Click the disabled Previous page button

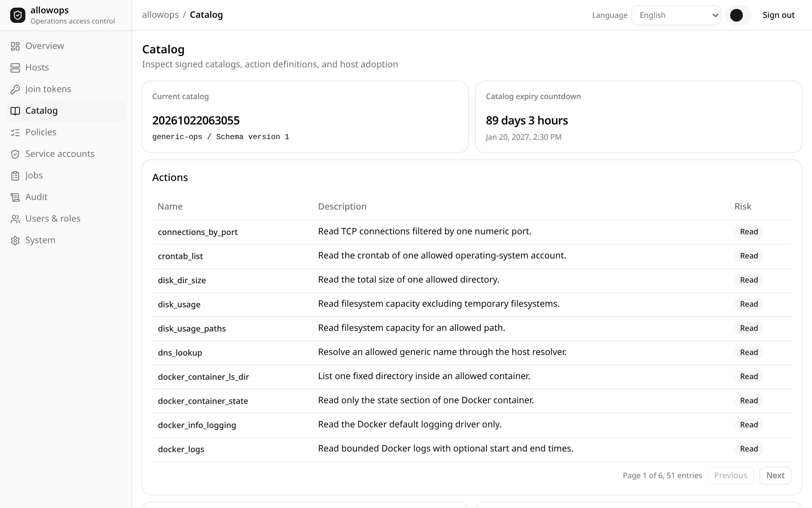[x=730, y=475]
